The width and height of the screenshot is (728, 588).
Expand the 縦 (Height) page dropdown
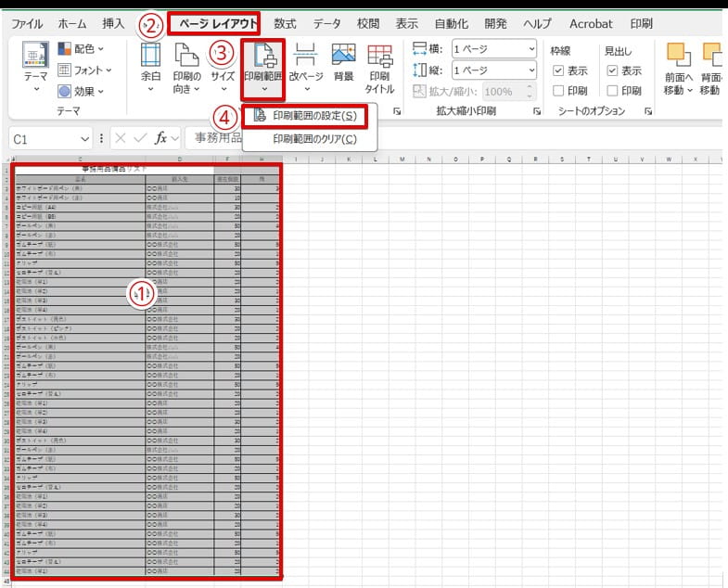coord(492,70)
